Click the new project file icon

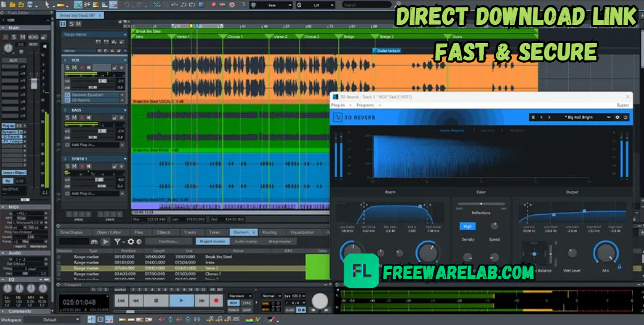(x=4, y=5)
